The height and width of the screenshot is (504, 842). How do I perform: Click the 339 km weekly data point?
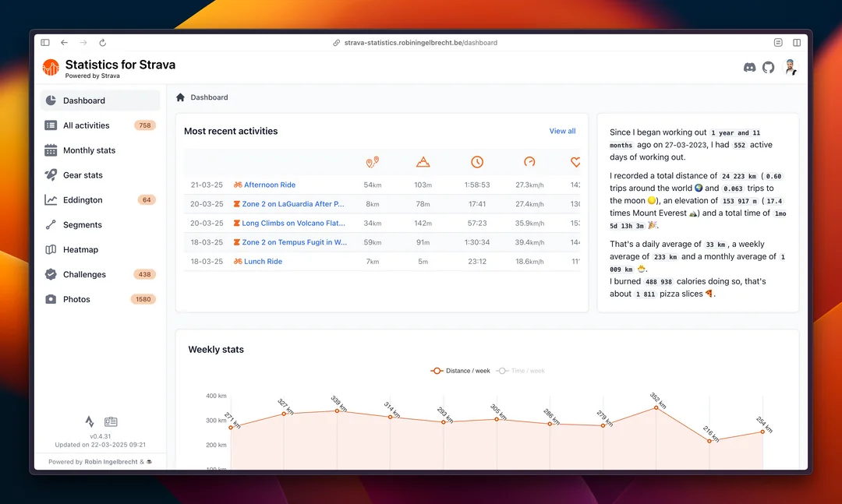(338, 411)
